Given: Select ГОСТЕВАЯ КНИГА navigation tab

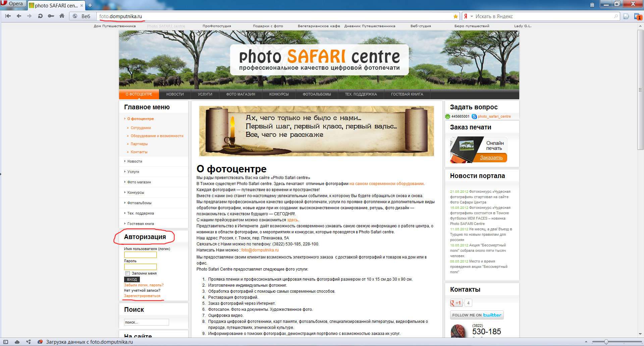Looking at the screenshot, I should tap(407, 94).
